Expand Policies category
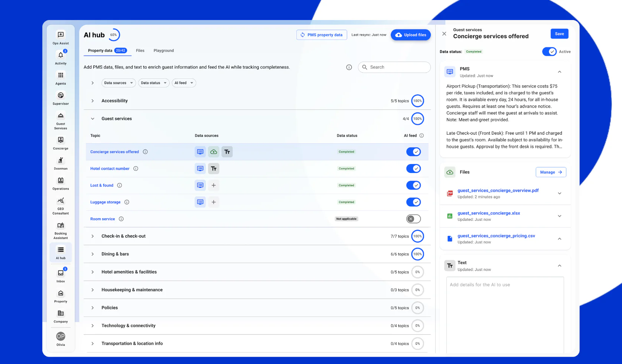The image size is (622, 364). pos(92,308)
